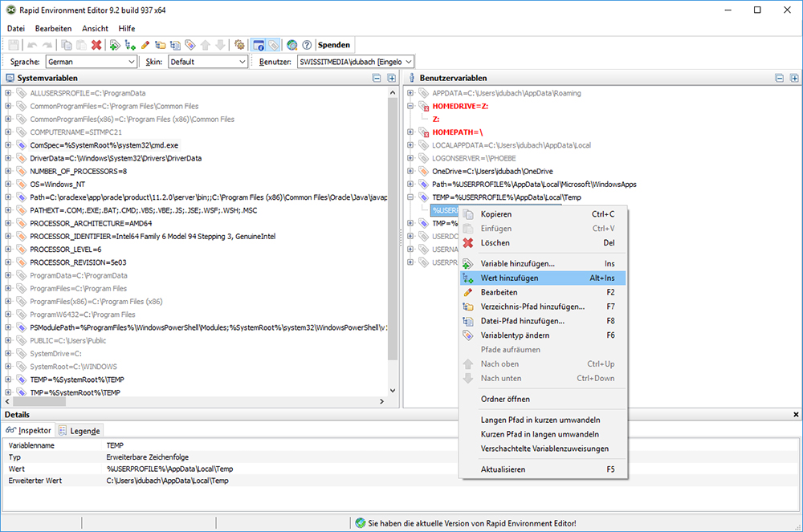Open the Hilfe menu
The width and height of the screenshot is (803, 532).
(127, 29)
